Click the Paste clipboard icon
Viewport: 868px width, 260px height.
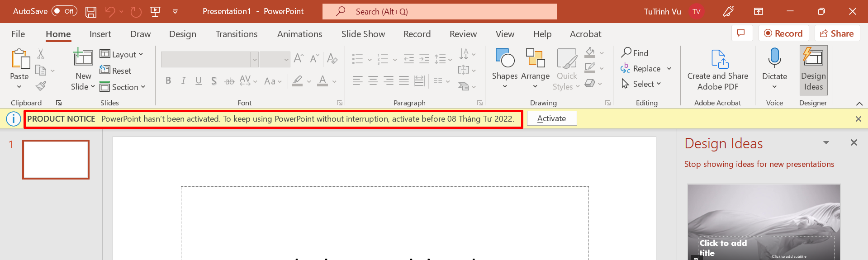pos(20,59)
